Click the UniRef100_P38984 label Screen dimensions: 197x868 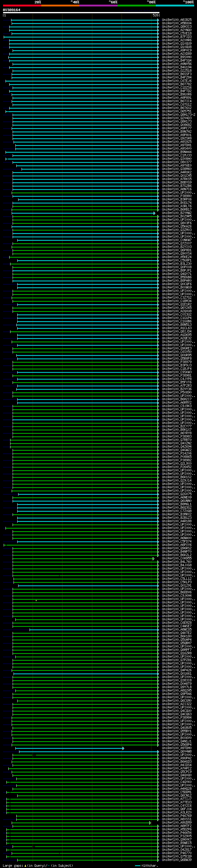tap(176, 718)
